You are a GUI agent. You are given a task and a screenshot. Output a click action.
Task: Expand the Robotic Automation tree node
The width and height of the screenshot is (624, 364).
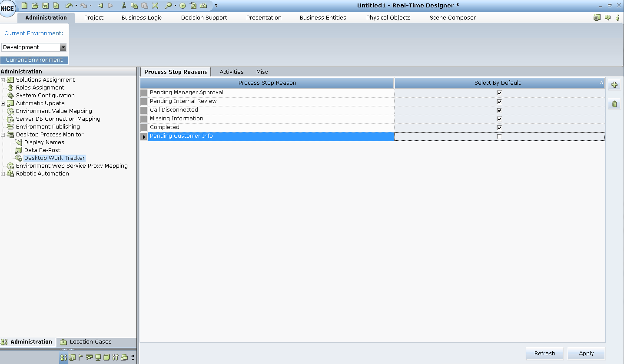point(3,174)
